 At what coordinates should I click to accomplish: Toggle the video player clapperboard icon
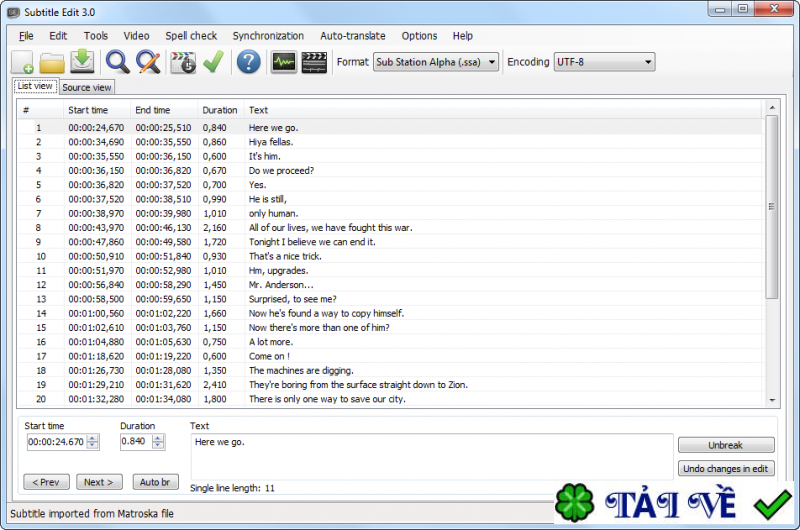pyautogui.click(x=314, y=62)
